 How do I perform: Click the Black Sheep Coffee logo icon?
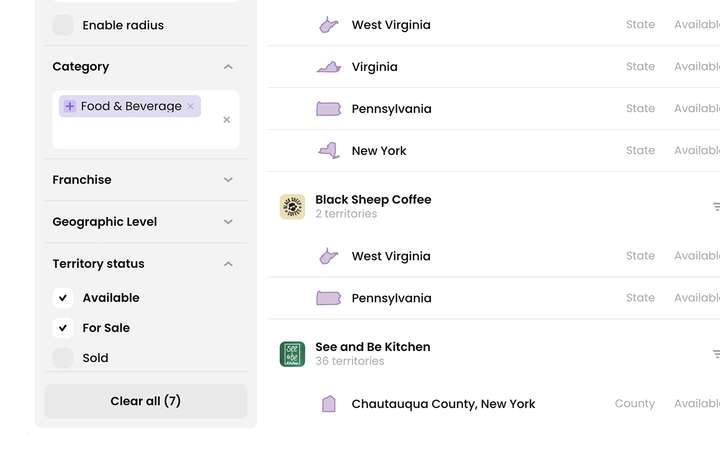coord(292,207)
